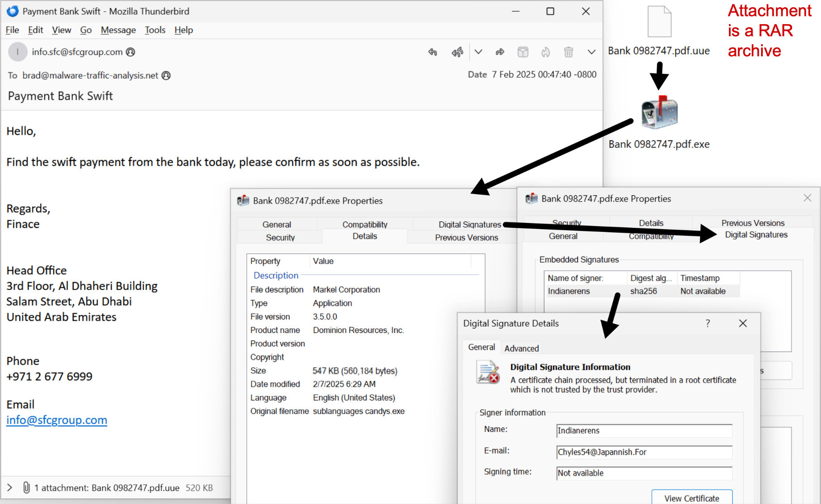Screen dimensions: 821x504
Task: Click the Bank 0982747.pdf.uue desktop file icon
Action: [659, 21]
